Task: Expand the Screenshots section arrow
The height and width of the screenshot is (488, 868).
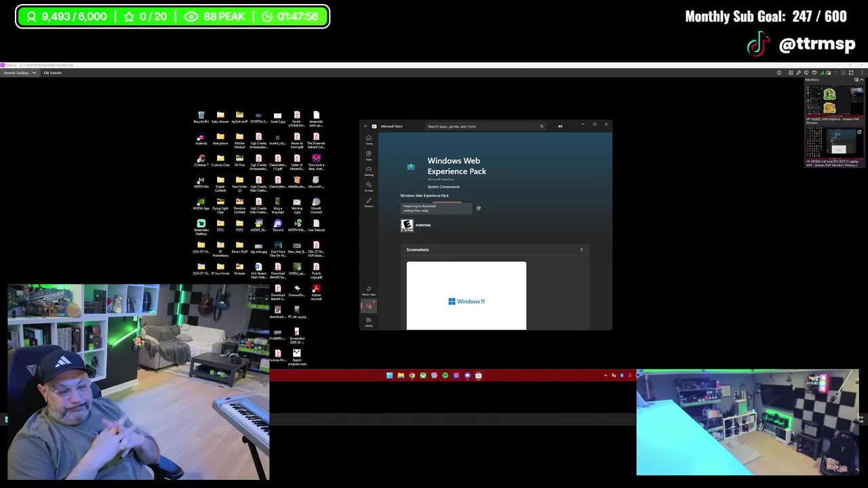Action: click(x=581, y=249)
